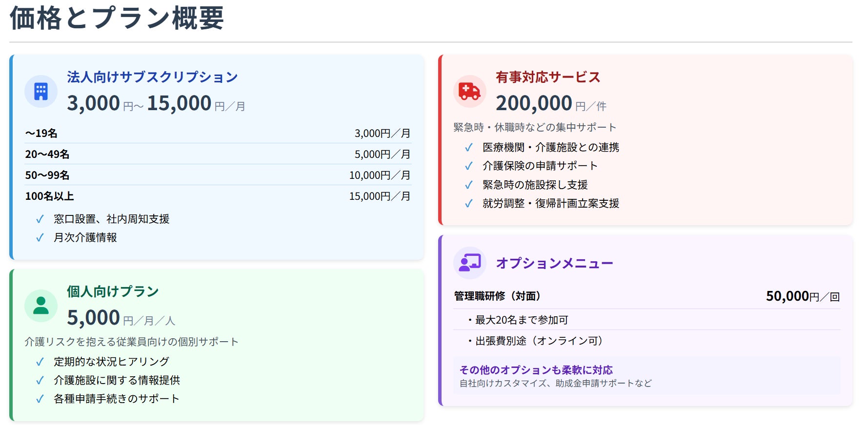The height and width of the screenshot is (425, 868).
Task: Click the 最大20名まで参加可 bullet
Action: 517,320
